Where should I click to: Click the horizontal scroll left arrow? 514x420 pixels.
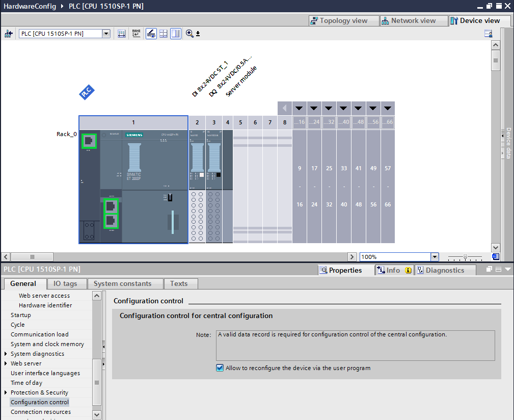pos(6,257)
